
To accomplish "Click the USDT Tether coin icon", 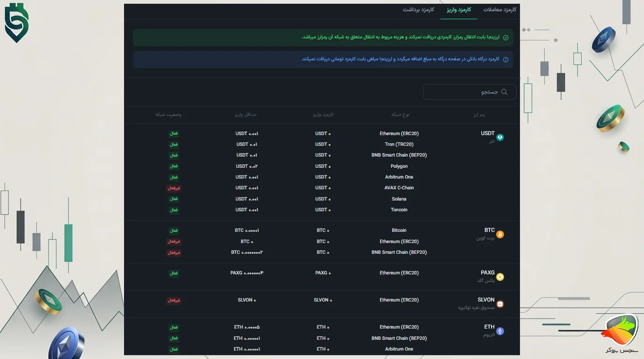I will [500, 137].
